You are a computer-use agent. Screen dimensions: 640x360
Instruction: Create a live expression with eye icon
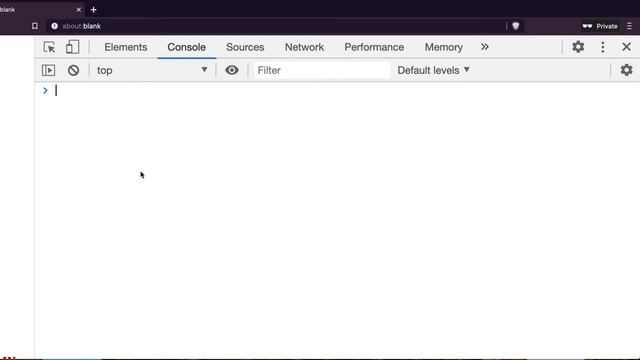click(x=232, y=70)
